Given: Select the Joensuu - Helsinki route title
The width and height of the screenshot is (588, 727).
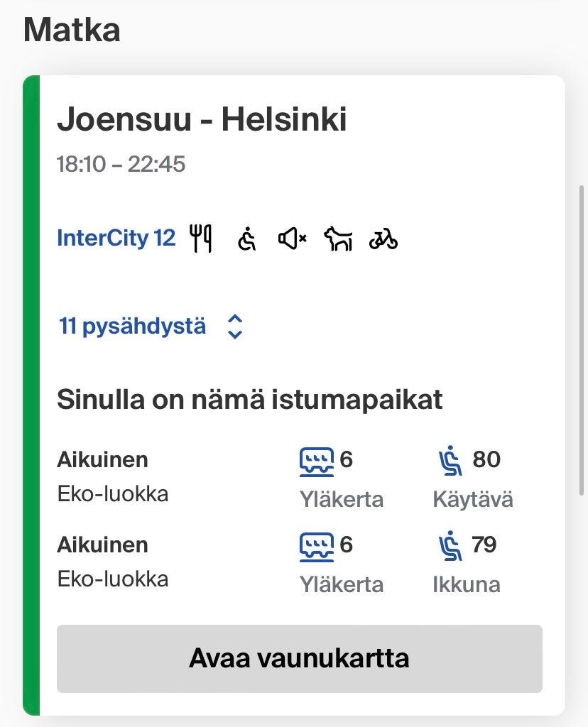Looking at the screenshot, I should (x=202, y=119).
